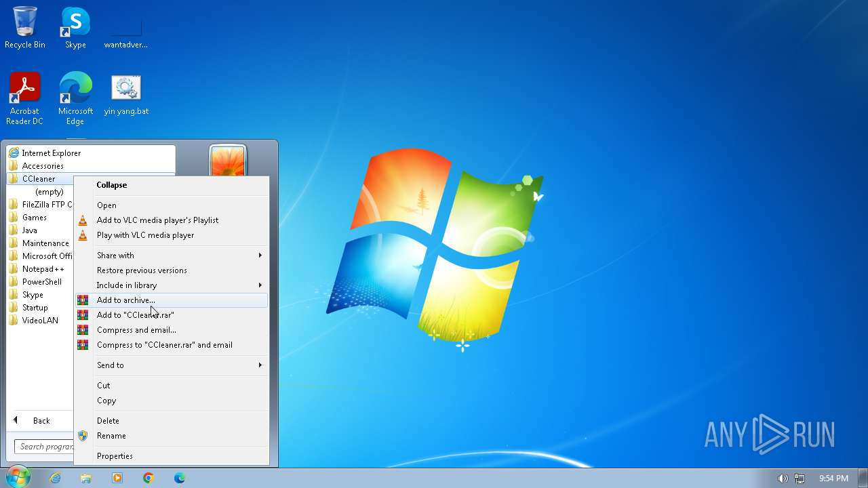The width and height of the screenshot is (868, 488).
Task: Select Play with VLC media player
Action: coord(172,235)
